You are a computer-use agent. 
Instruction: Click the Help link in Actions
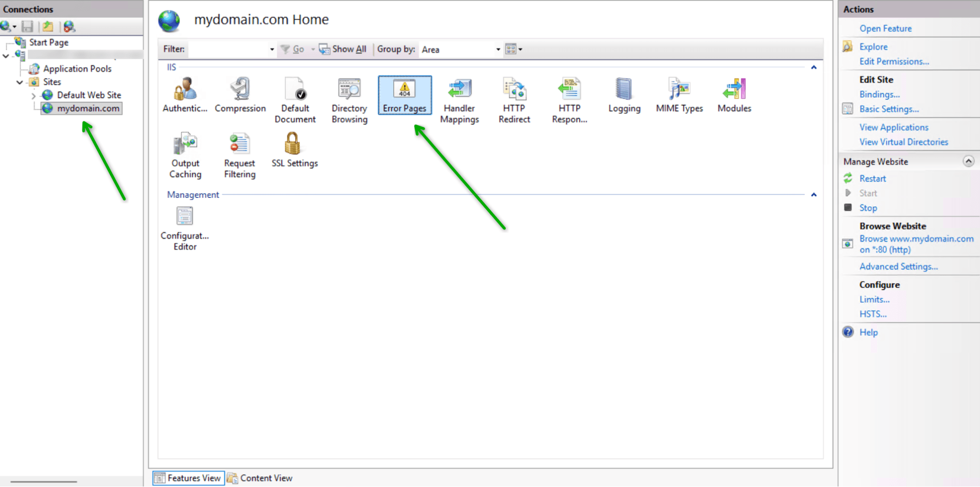pos(868,332)
